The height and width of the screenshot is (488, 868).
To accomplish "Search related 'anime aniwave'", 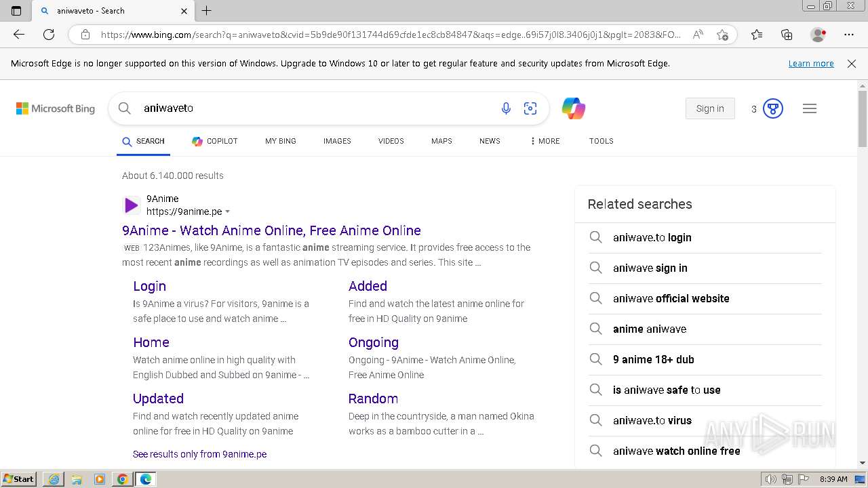I will 705,329.
